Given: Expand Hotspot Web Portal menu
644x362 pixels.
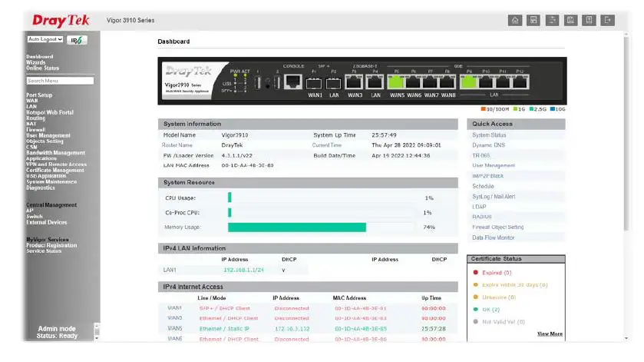Looking at the screenshot, I should coord(50,112).
